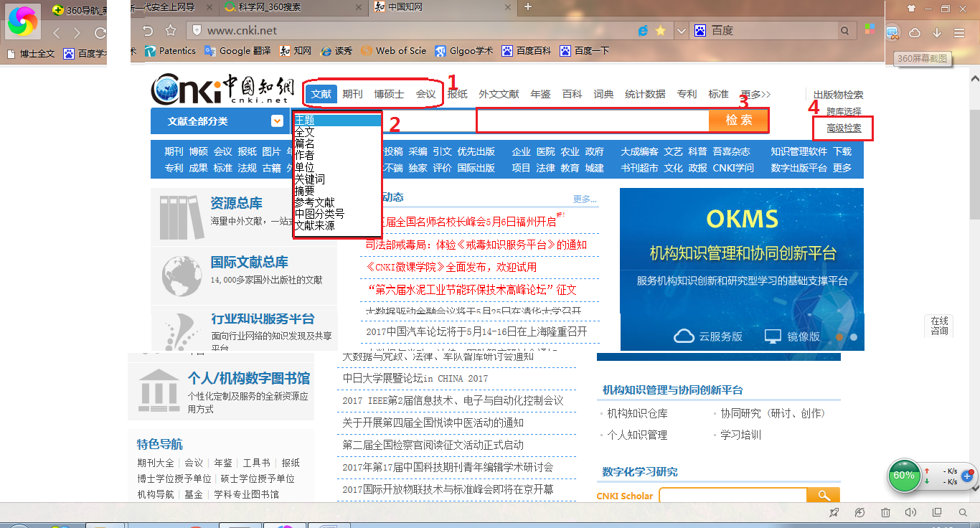
Task: Click the main CNKI search input box
Action: pos(593,121)
